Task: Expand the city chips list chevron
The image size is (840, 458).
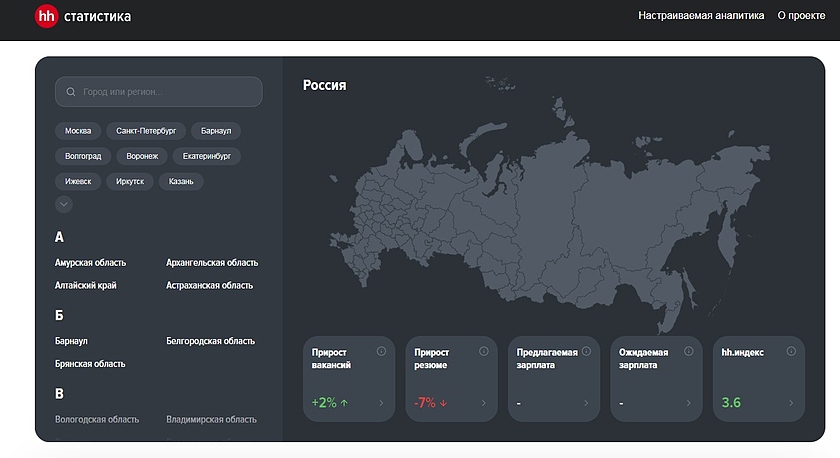Action: pyautogui.click(x=64, y=204)
